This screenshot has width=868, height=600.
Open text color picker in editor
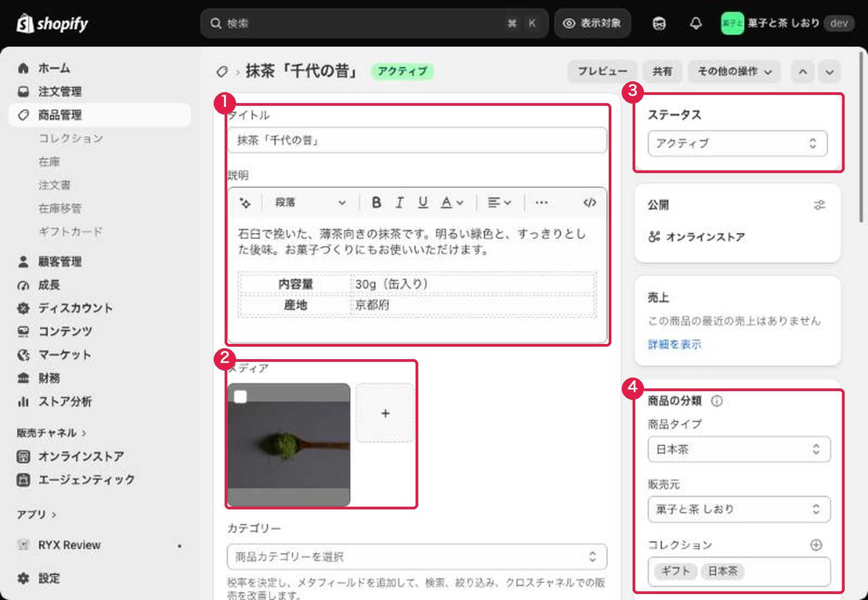click(451, 202)
